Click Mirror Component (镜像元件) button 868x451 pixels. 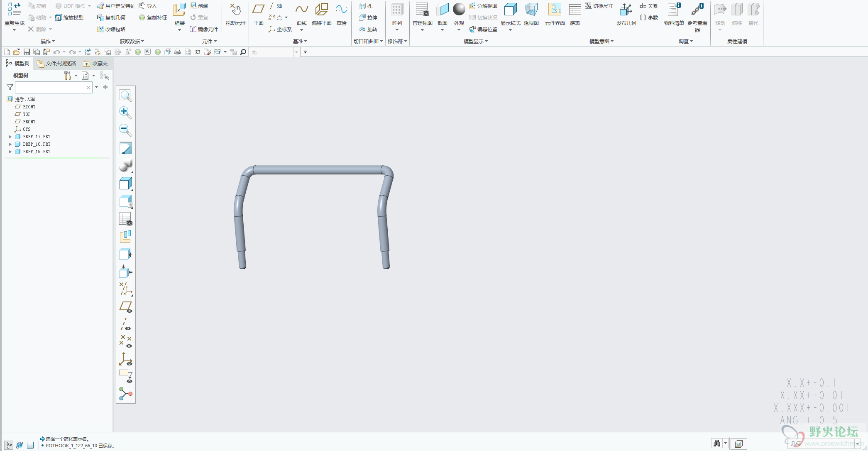pyautogui.click(x=204, y=29)
